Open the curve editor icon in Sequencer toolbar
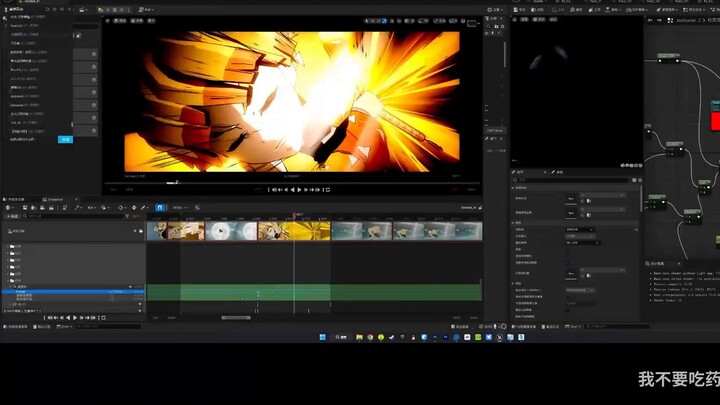720x405 pixels. pyautogui.click(x=197, y=208)
